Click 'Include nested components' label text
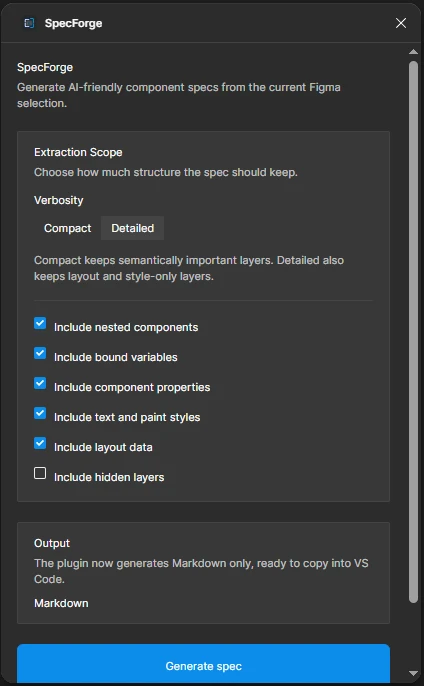Image resolution: width=424 pixels, height=686 pixels. coord(126,327)
